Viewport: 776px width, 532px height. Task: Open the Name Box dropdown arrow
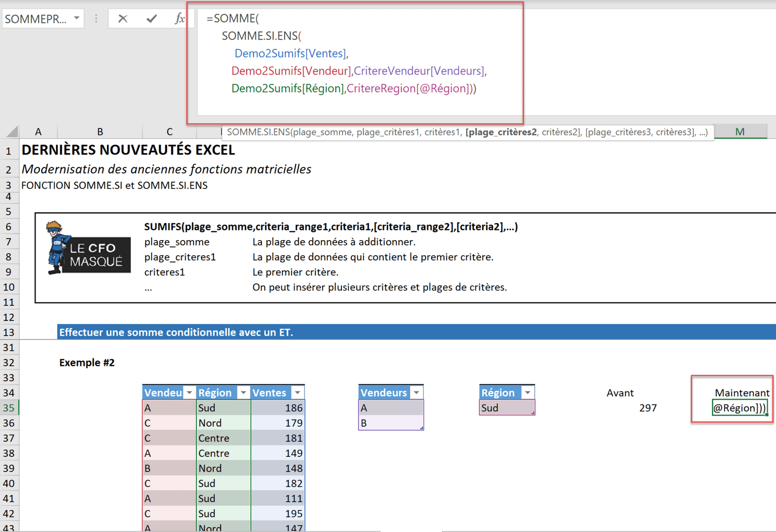[x=77, y=18]
